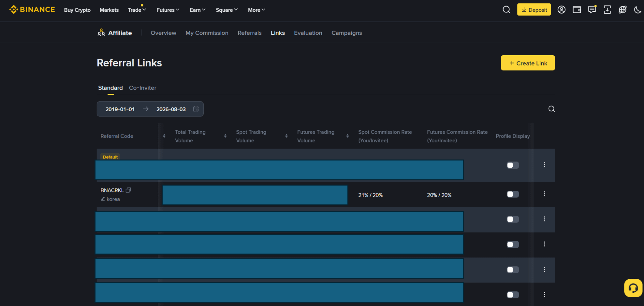Select the Links tab
Image resolution: width=644 pixels, height=306 pixels.
point(278,33)
